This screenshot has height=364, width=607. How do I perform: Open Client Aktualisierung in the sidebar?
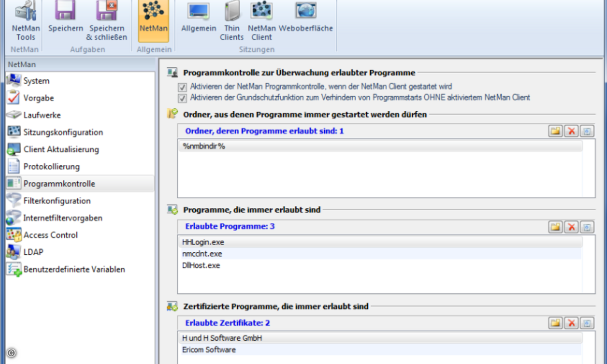(80, 150)
